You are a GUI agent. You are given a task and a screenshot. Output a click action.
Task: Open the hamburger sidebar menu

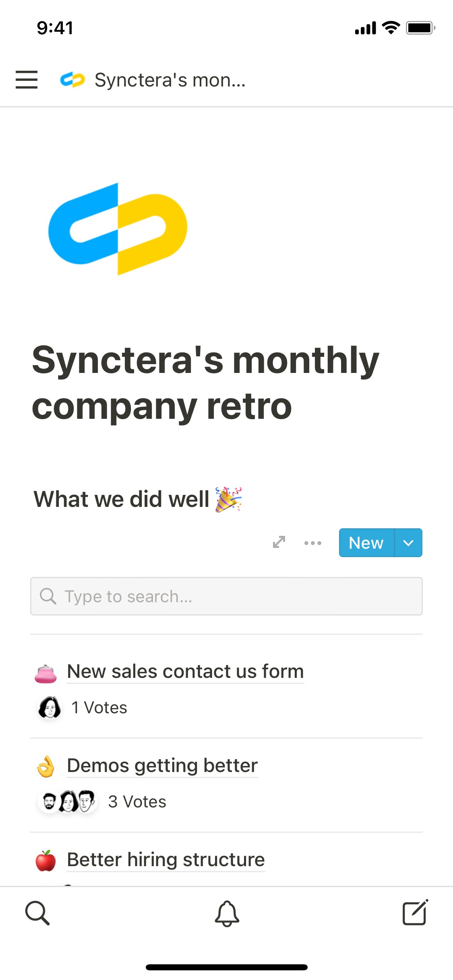[x=27, y=80]
